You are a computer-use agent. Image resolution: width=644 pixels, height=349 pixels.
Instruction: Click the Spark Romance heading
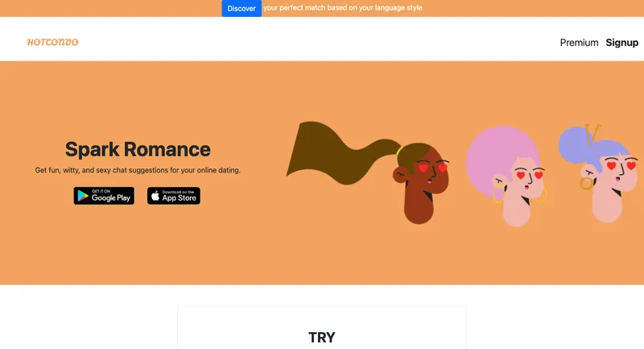138,149
